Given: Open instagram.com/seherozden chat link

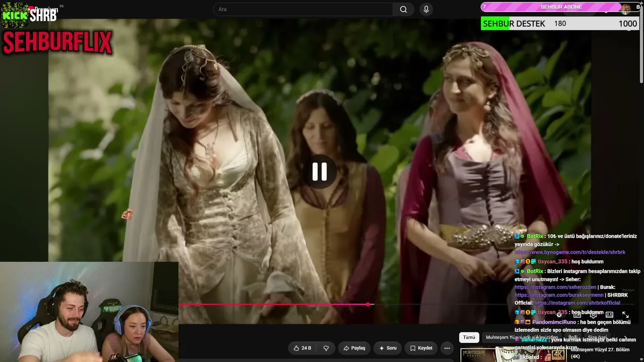Looking at the screenshot, I should click(555, 287).
